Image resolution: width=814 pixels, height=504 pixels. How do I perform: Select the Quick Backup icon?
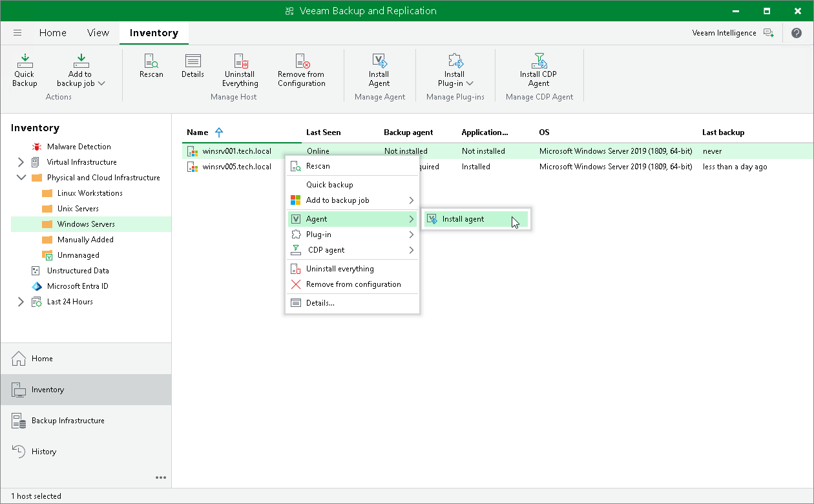pyautogui.click(x=24, y=70)
